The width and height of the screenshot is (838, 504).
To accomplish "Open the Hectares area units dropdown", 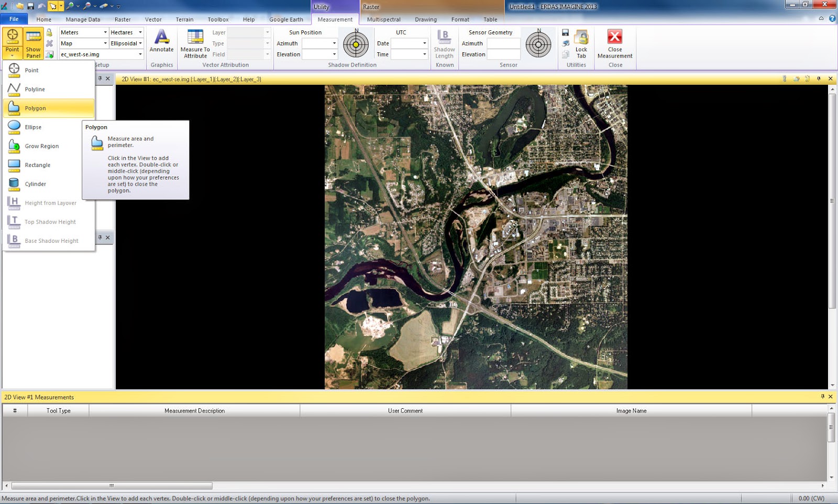I will point(140,32).
